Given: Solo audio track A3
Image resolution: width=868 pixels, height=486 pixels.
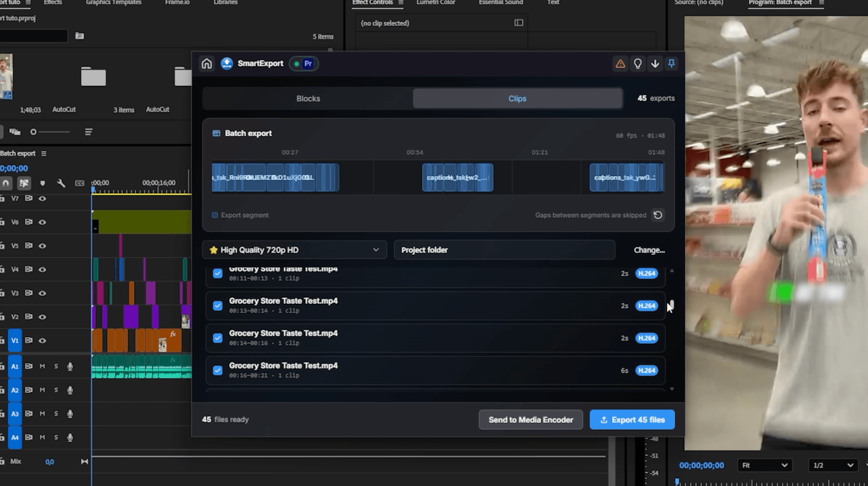Looking at the screenshot, I should [x=56, y=414].
